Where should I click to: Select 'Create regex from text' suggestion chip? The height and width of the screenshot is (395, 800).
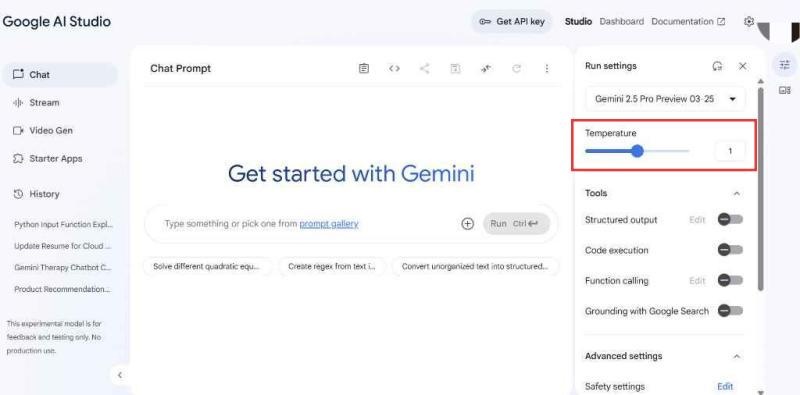pyautogui.click(x=332, y=266)
